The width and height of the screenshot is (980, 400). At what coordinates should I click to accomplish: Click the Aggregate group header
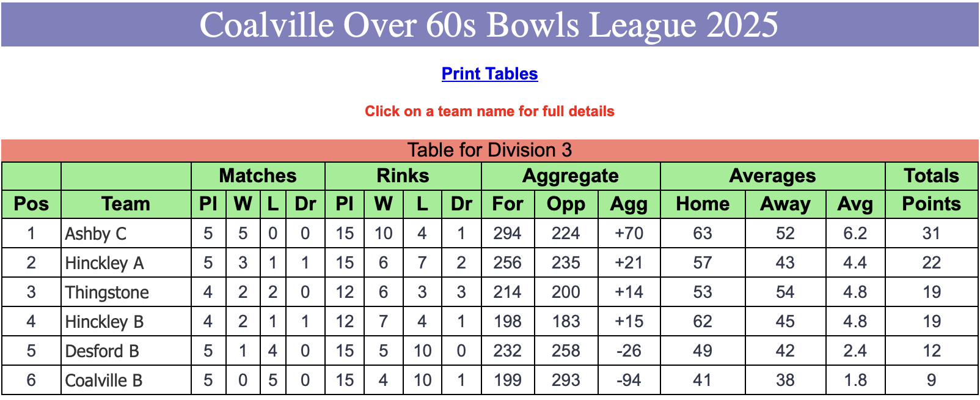click(571, 176)
